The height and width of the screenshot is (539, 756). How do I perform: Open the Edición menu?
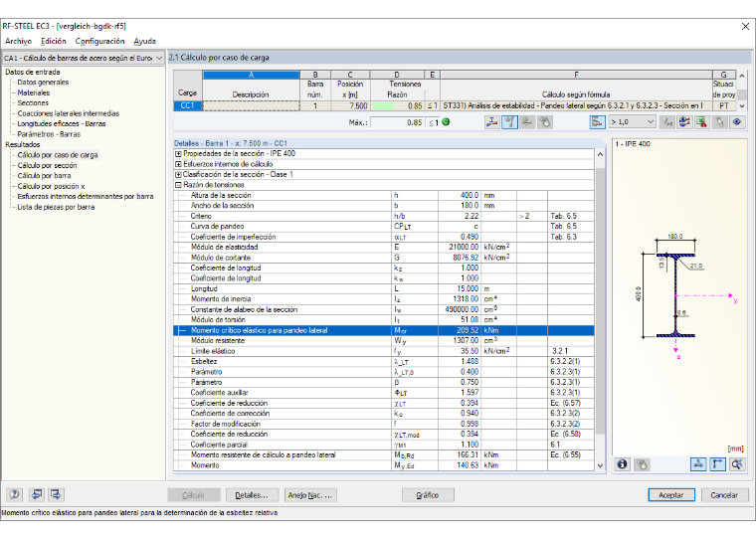(x=54, y=42)
